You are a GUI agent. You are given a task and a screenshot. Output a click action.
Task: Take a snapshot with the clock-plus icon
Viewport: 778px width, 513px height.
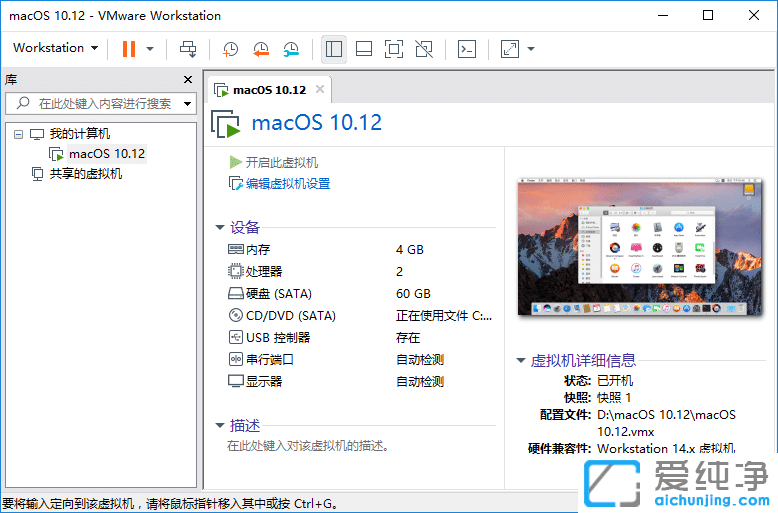230,49
